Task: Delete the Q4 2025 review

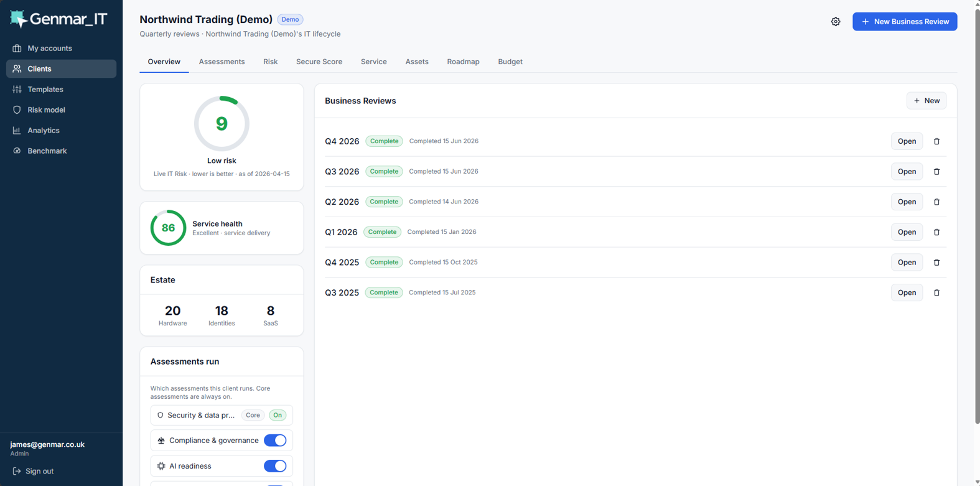Action: coord(936,263)
